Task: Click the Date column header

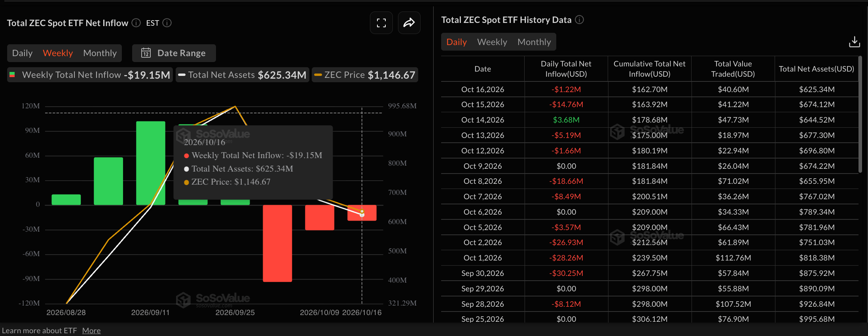Action: pos(483,69)
